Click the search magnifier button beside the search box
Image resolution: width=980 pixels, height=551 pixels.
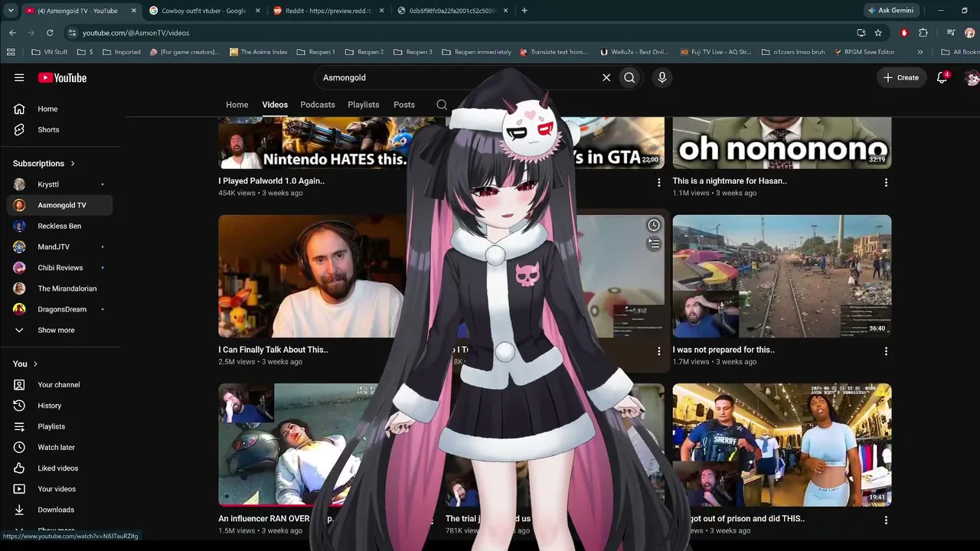pyautogui.click(x=629, y=77)
